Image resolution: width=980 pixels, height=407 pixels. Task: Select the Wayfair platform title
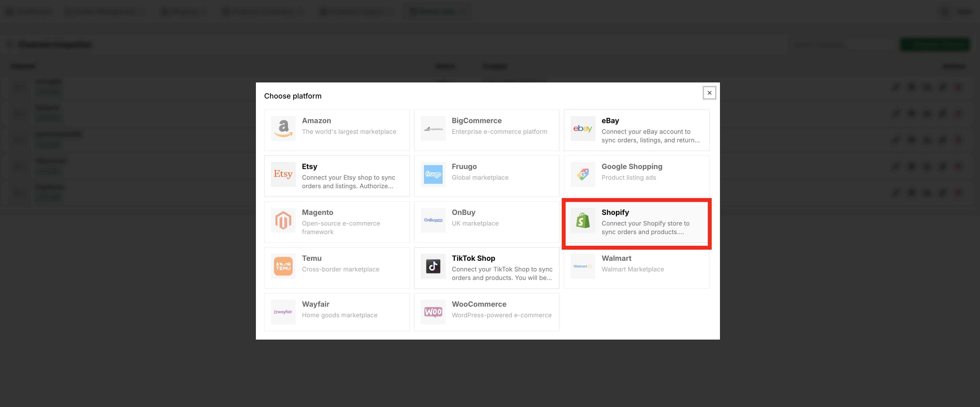click(315, 304)
